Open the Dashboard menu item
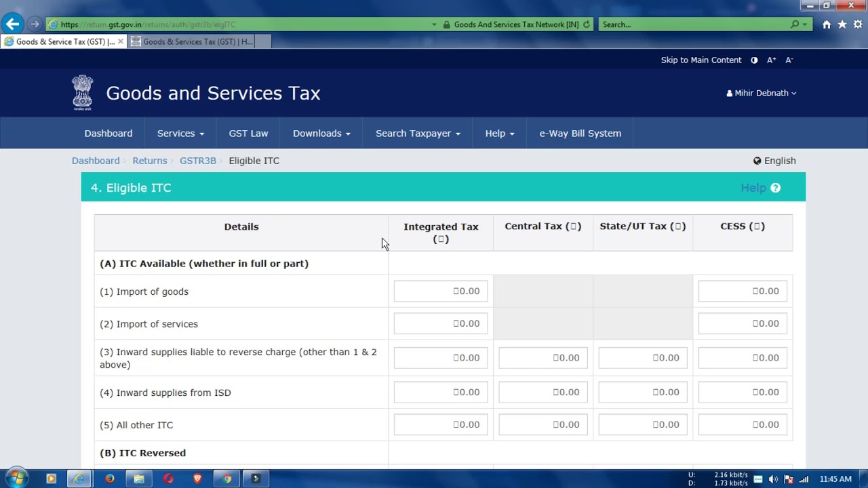The image size is (868, 488). 108,134
